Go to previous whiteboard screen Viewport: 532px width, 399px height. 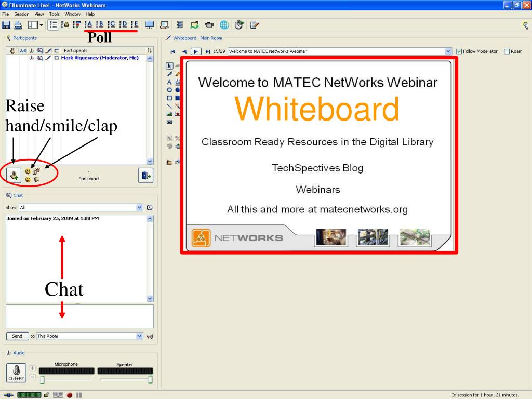tap(184, 51)
